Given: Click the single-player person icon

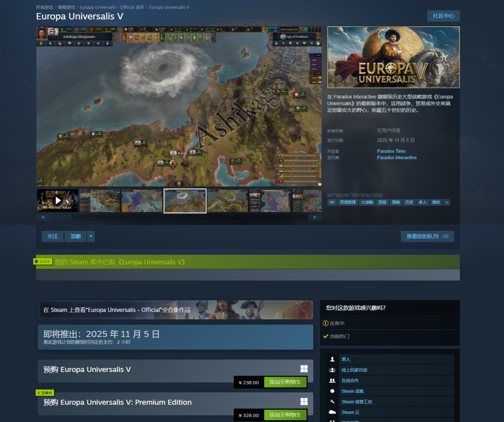Looking at the screenshot, I should 332,360.
